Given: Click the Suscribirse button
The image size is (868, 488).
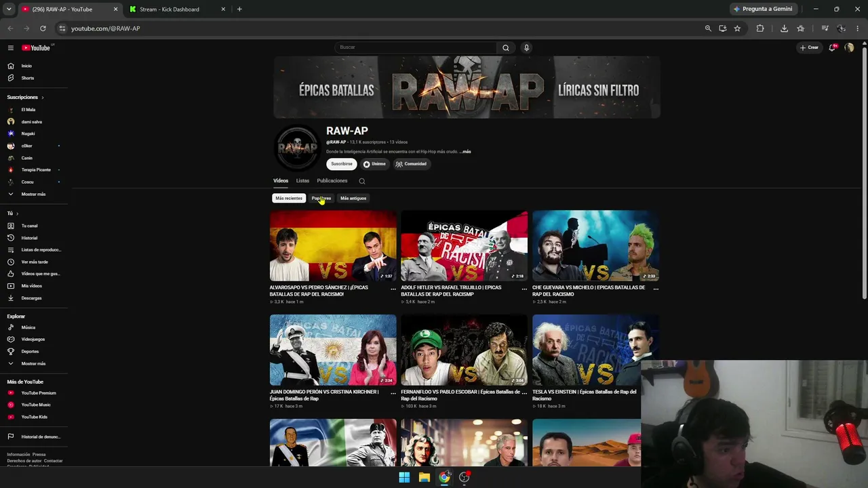Looking at the screenshot, I should [342, 164].
